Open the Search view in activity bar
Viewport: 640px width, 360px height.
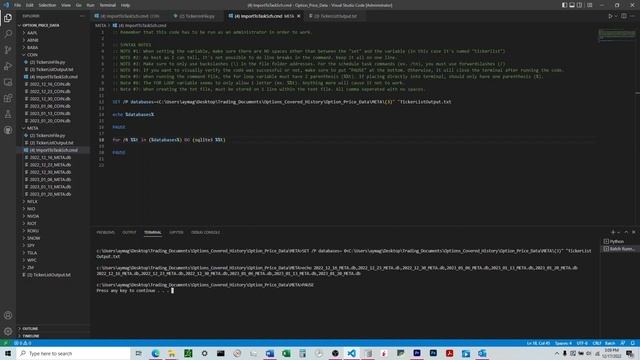8,34
